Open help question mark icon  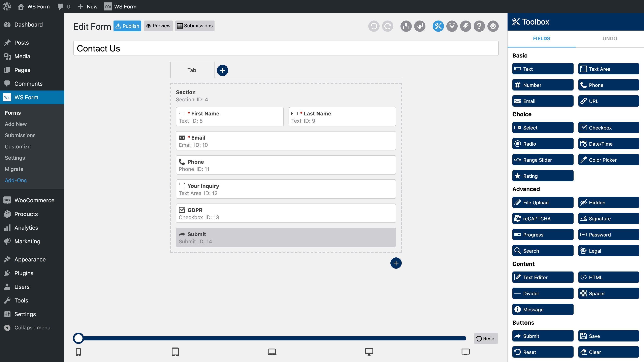tap(479, 26)
